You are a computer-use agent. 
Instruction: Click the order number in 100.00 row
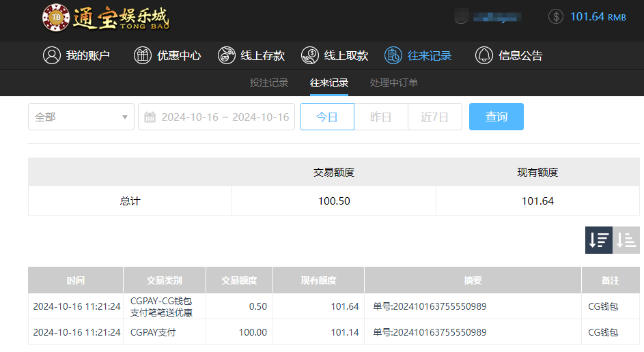pyautogui.click(x=430, y=332)
